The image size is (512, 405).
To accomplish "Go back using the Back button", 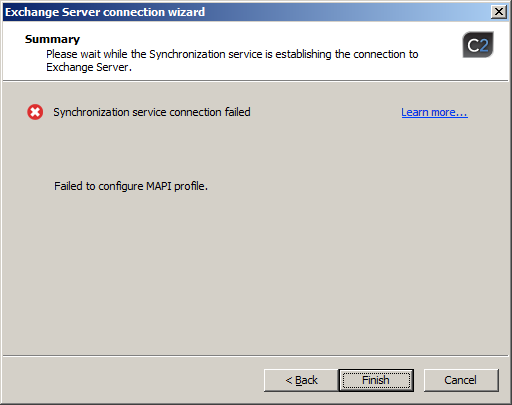I will 301,380.
